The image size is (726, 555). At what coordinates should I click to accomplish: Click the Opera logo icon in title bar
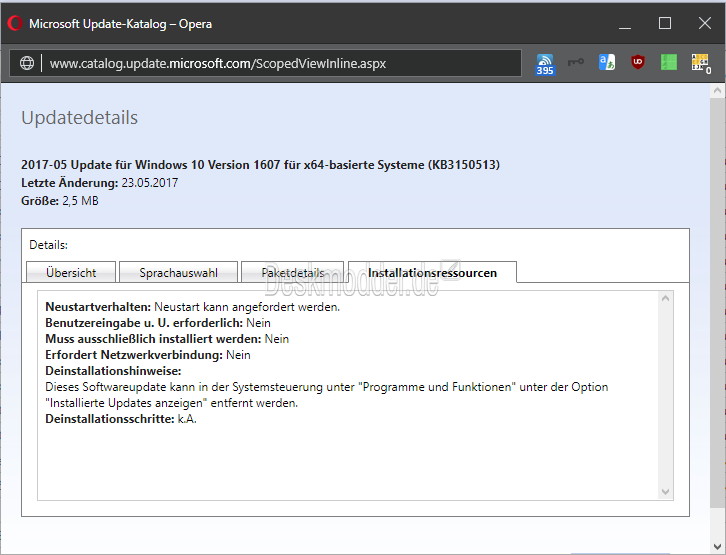click(15, 23)
